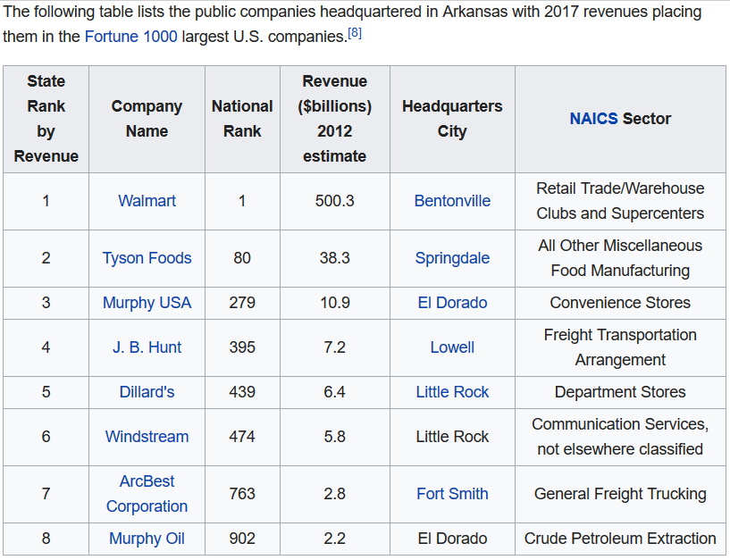Click the national rank 279
Screen dimensions: 730x560
(x=242, y=303)
